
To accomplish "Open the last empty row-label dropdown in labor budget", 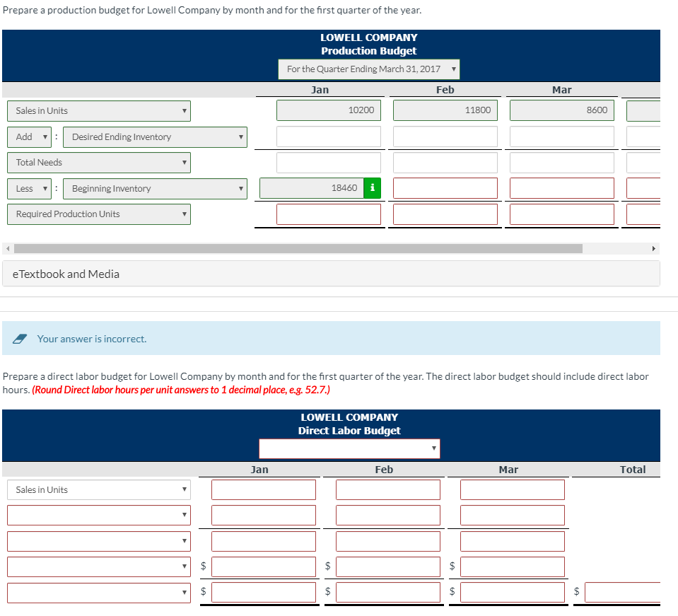I will coord(98,593).
